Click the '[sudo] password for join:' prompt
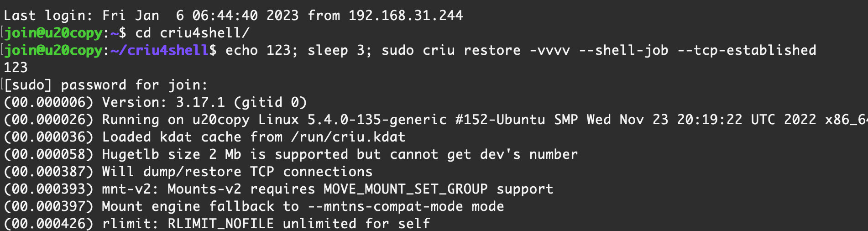868x231 pixels. (x=106, y=85)
